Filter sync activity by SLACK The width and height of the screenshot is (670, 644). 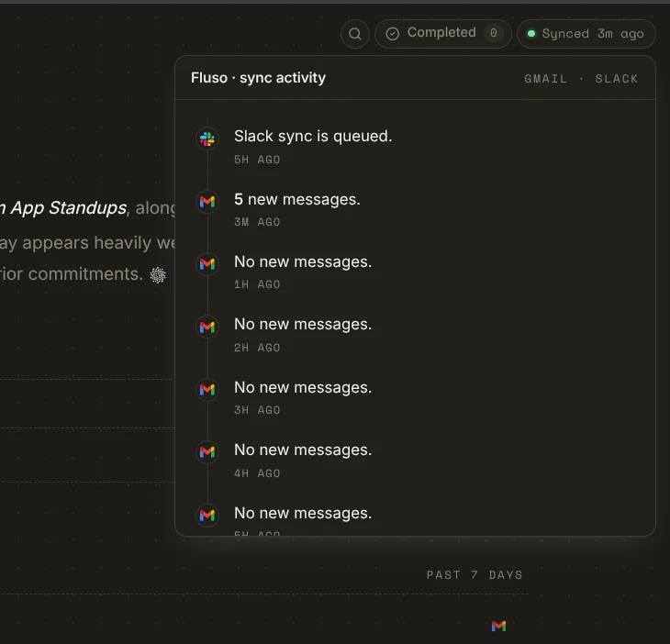pyautogui.click(x=617, y=79)
